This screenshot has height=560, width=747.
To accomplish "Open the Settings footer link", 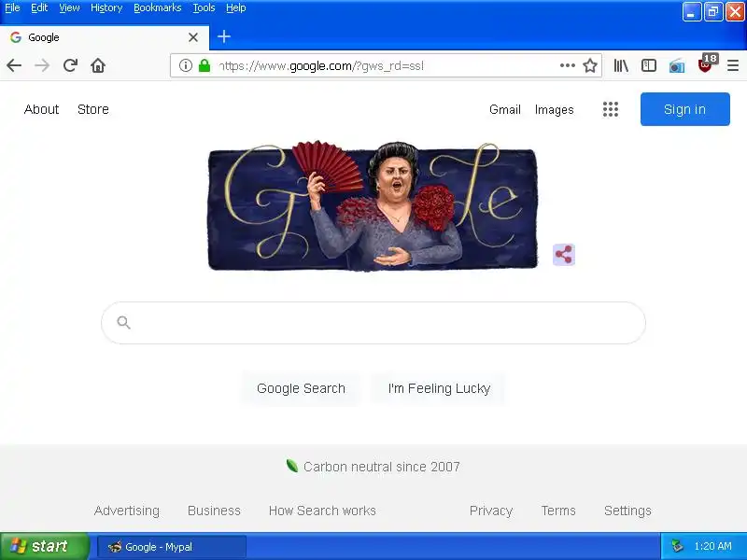I will 627,511.
